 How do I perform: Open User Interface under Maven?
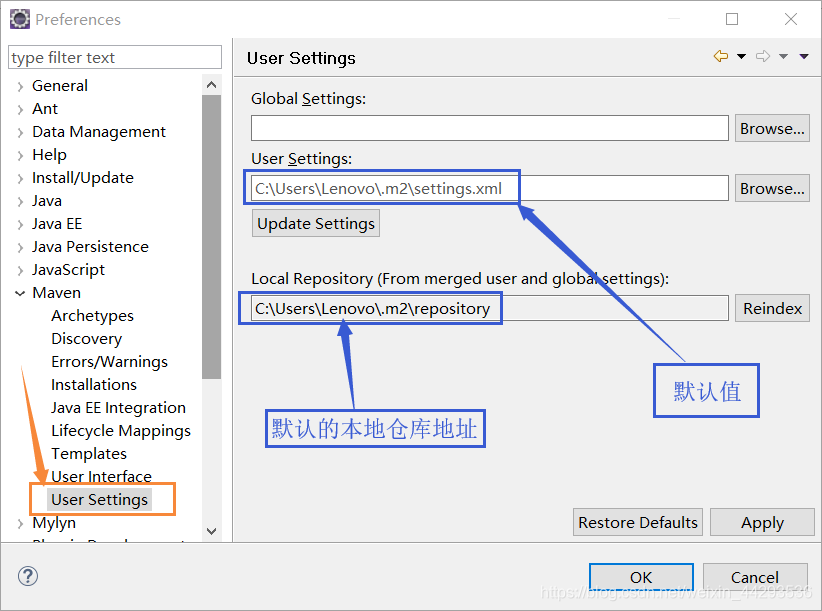click(x=101, y=476)
